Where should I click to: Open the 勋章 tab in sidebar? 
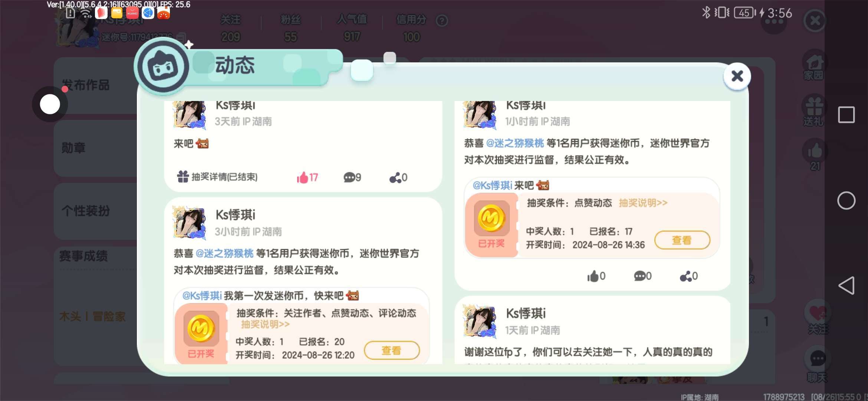73,148
